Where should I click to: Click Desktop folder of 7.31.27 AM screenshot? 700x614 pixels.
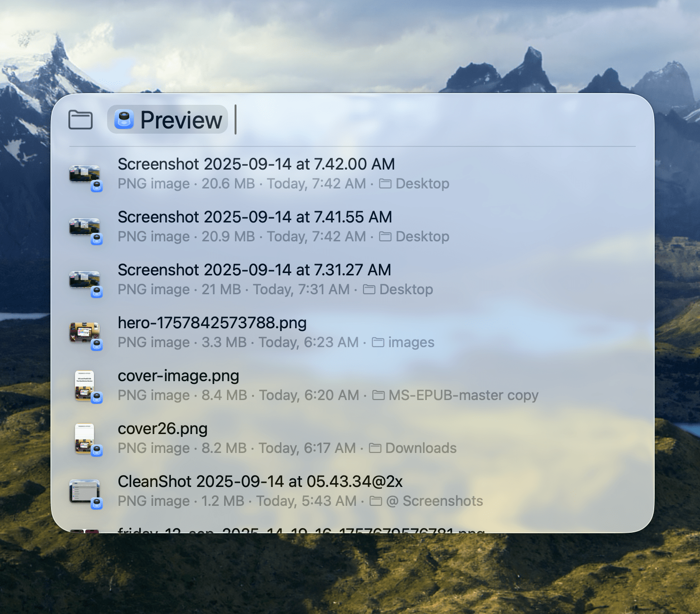398,289
